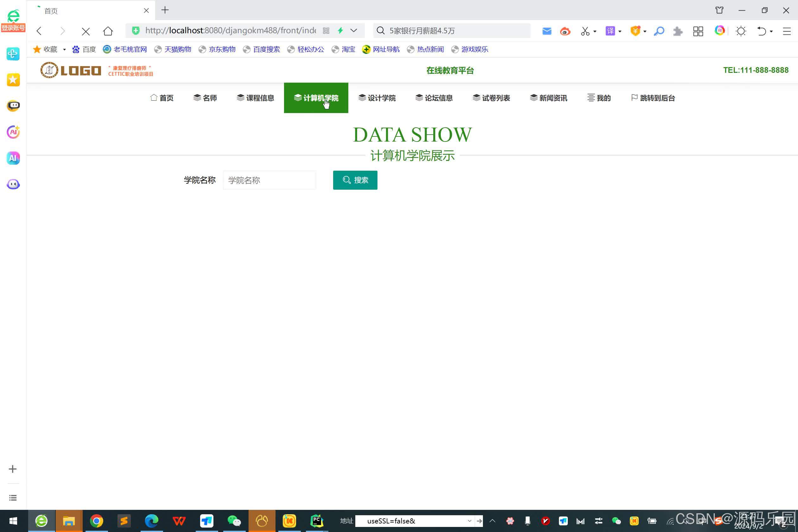Open the browser extensions puzzle icon
Screen dimensions: 798x532
(x=678, y=31)
